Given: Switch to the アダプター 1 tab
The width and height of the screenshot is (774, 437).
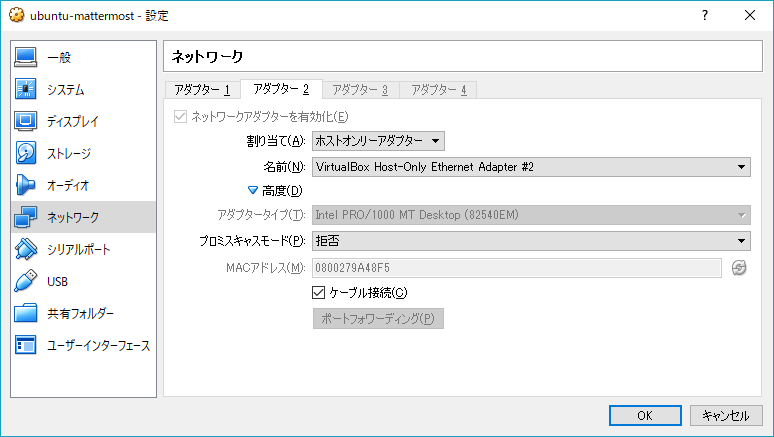Looking at the screenshot, I should [x=202, y=90].
